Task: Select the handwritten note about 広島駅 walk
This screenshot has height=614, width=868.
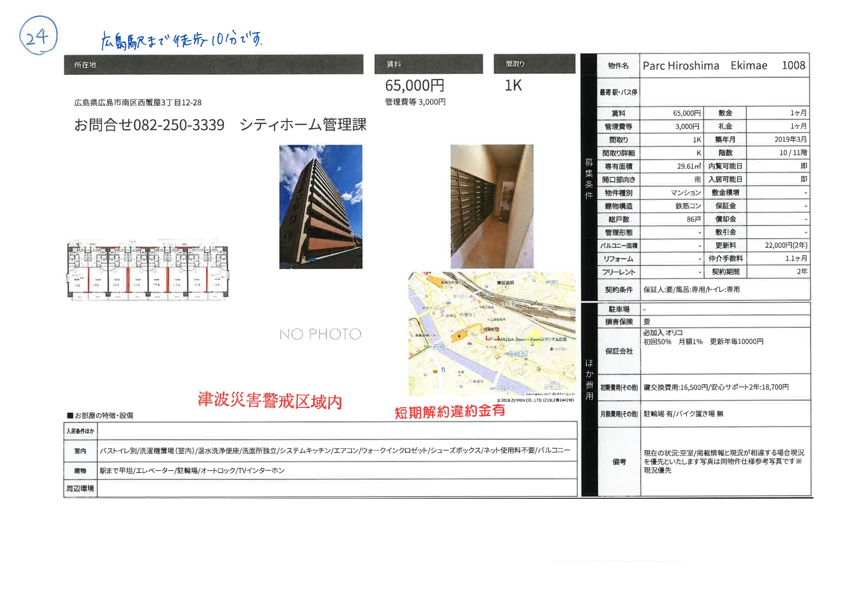Action: (182, 41)
